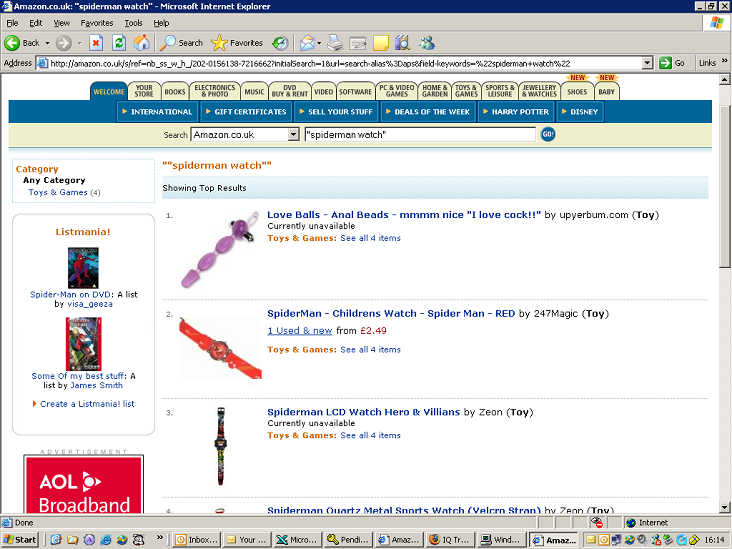The height and width of the screenshot is (549, 732).
Task: Click the AOL Broadband advertisement
Action: pyautogui.click(x=84, y=485)
